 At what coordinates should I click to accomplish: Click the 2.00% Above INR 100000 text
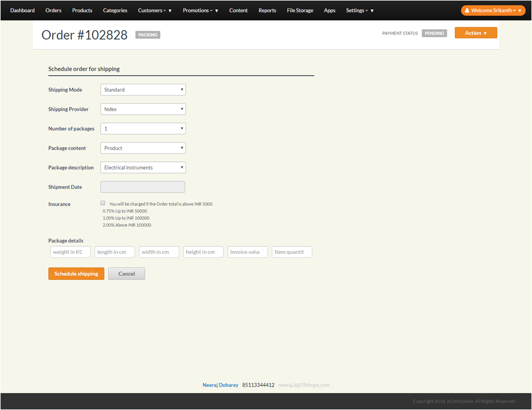(x=127, y=225)
